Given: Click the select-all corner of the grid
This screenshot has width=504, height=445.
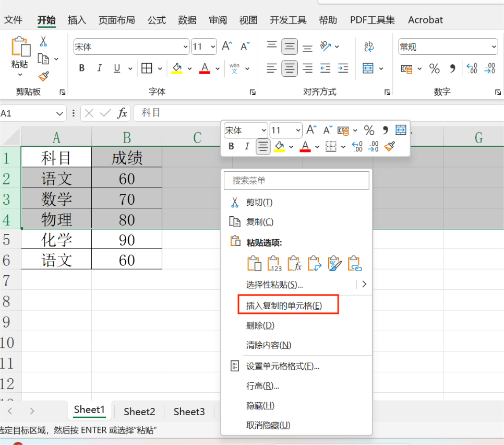Looking at the screenshot, I should pyautogui.click(x=10, y=137).
